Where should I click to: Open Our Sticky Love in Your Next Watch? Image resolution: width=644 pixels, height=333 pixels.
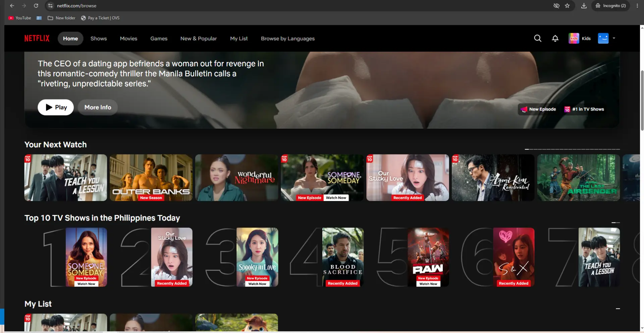(x=408, y=178)
